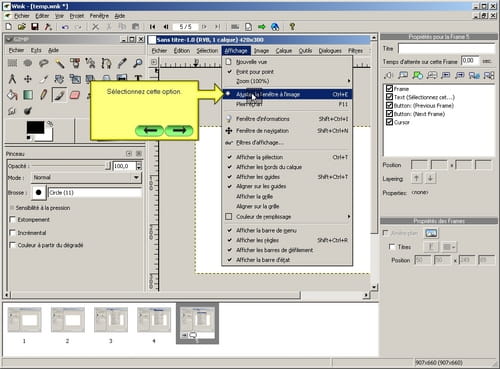
Task: Click the Undo icon in Wink toolbar
Action: tap(65, 27)
